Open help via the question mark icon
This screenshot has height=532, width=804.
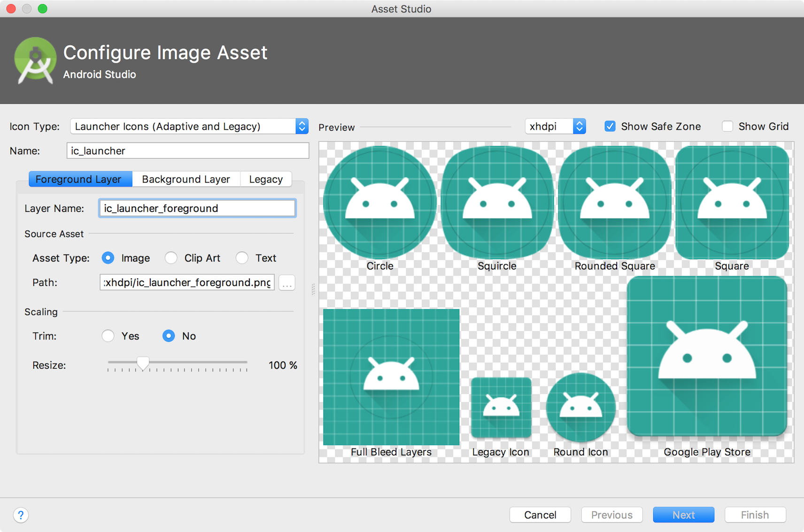click(x=21, y=515)
